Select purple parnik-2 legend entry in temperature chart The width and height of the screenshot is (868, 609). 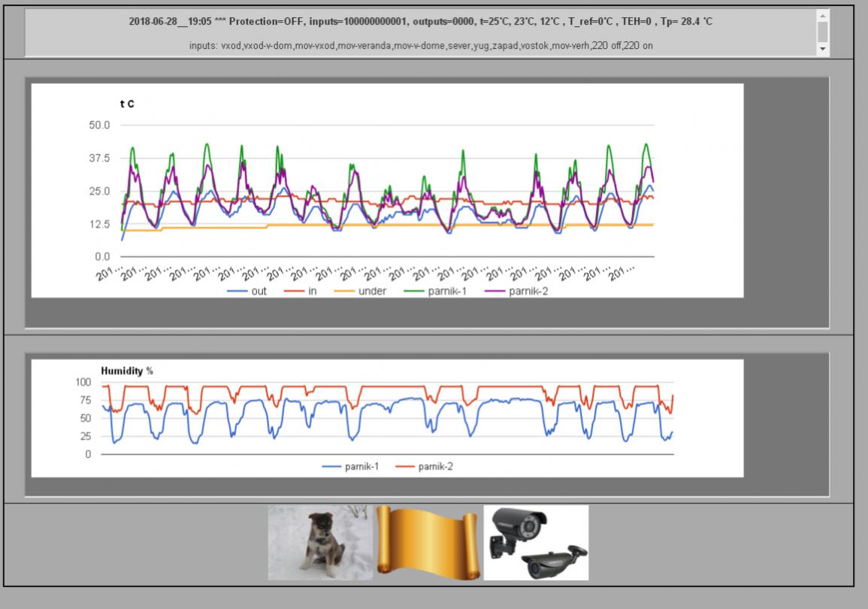(x=528, y=292)
